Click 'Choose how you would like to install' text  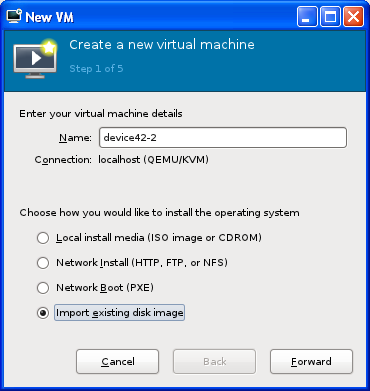click(159, 213)
